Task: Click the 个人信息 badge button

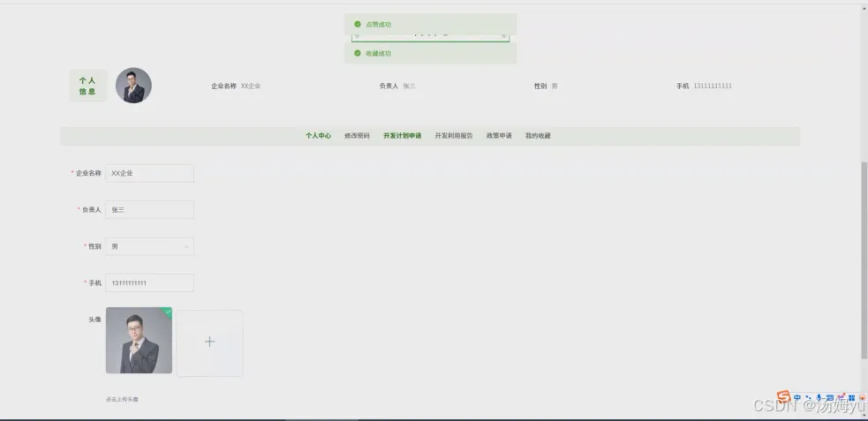Action: point(87,86)
